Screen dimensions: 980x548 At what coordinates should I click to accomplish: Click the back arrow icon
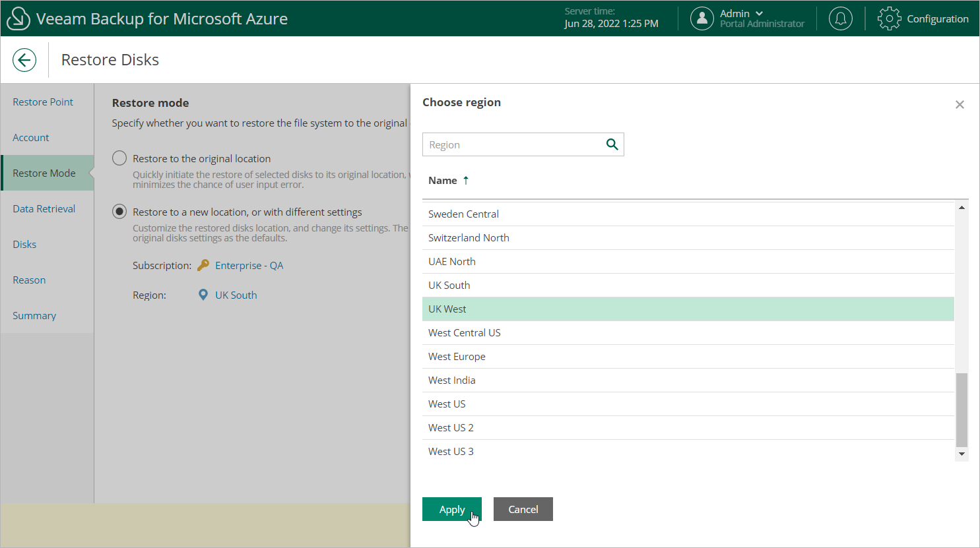pos(24,60)
